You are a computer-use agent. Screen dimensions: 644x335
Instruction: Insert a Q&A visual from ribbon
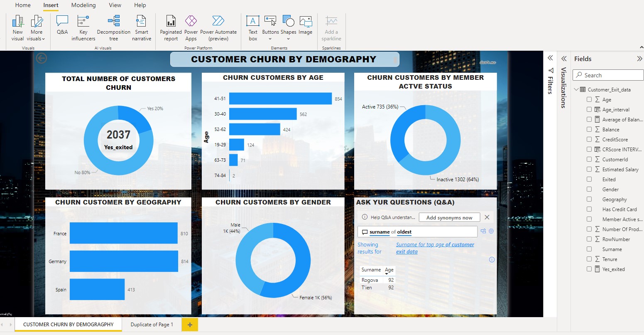point(62,25)
